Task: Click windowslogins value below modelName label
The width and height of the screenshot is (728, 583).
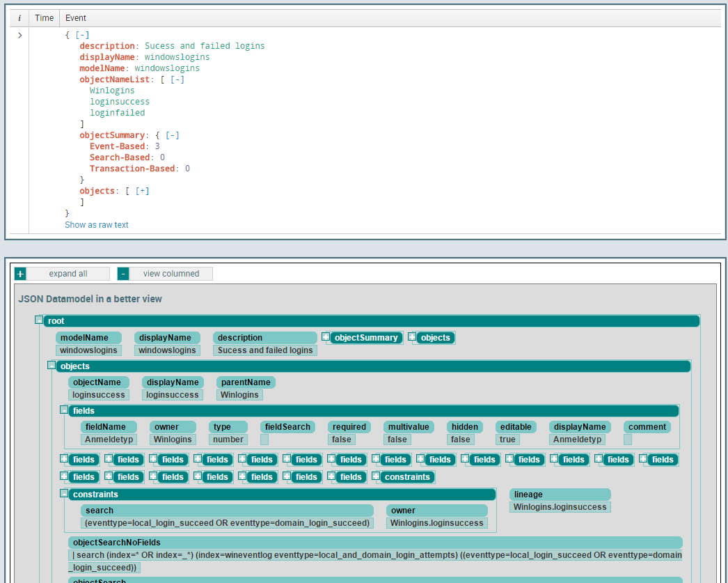Action: 88,350
